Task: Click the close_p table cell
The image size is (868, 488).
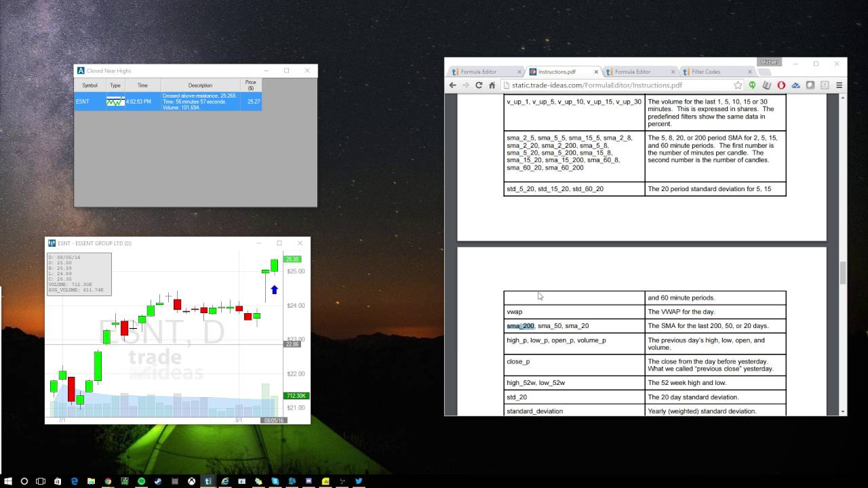Action: click(x=574, y=365)
